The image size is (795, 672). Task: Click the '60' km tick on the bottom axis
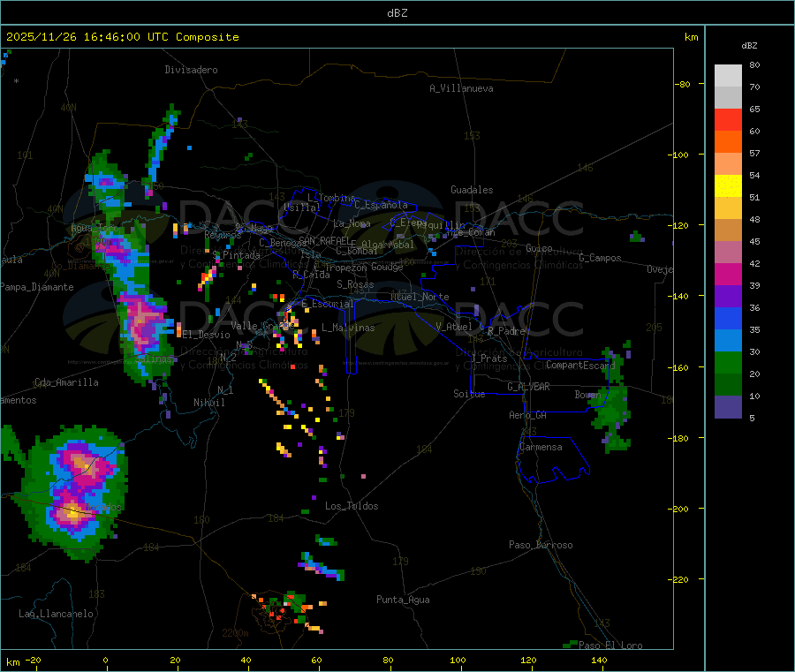point(316,660)
